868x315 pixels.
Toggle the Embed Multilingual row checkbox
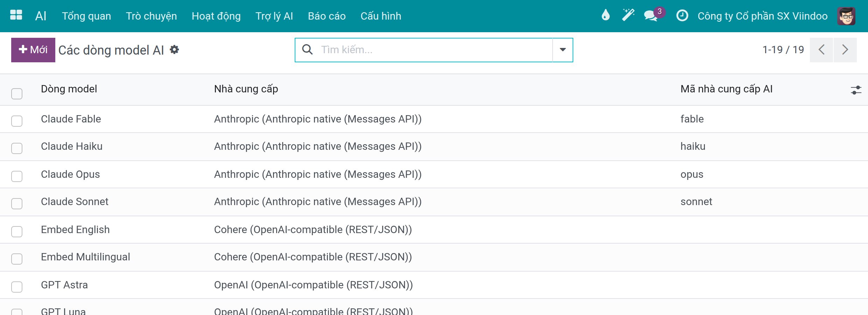[x=17, y=259]
